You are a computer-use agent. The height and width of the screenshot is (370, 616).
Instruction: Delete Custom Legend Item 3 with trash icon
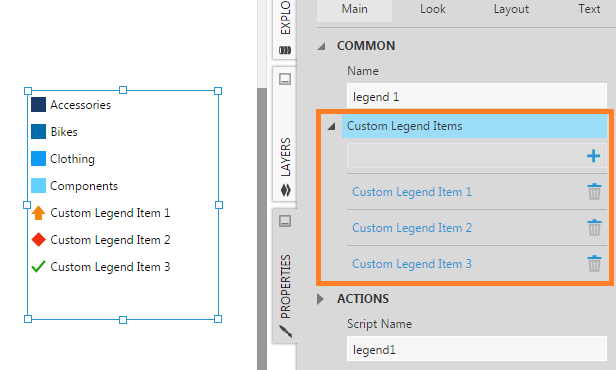click(594, 264)
